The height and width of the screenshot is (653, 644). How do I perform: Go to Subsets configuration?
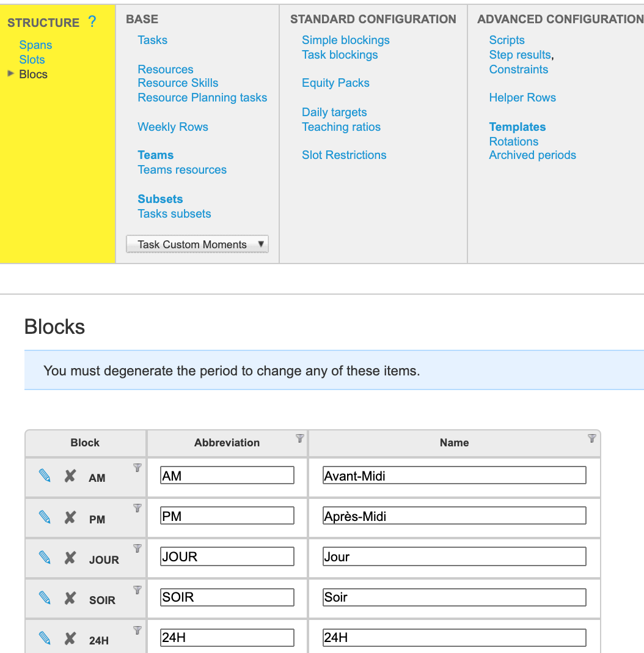click(160, 199)
